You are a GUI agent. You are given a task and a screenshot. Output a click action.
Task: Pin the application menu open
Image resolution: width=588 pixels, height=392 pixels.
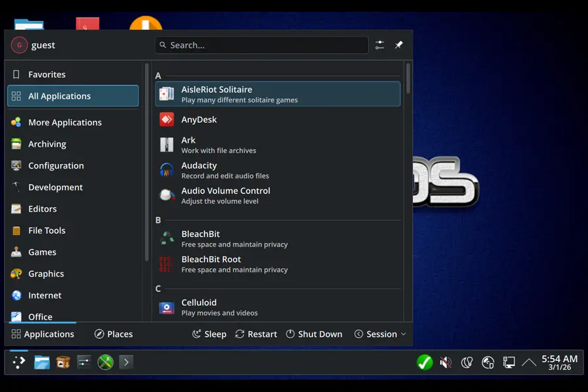click(399, 45)
